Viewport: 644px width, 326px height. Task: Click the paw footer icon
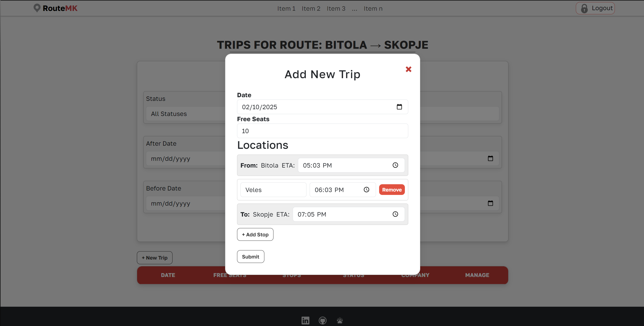tap(340, 320)
